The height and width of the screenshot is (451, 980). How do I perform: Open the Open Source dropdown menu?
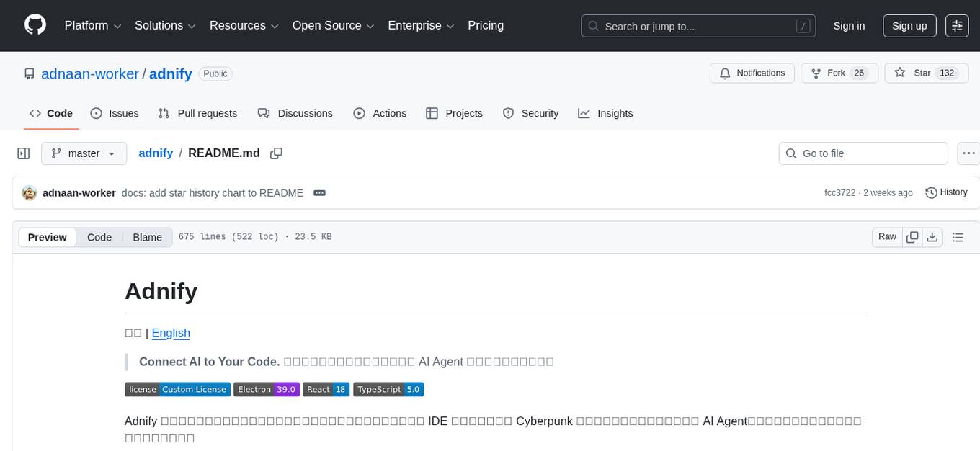(332, 25)
